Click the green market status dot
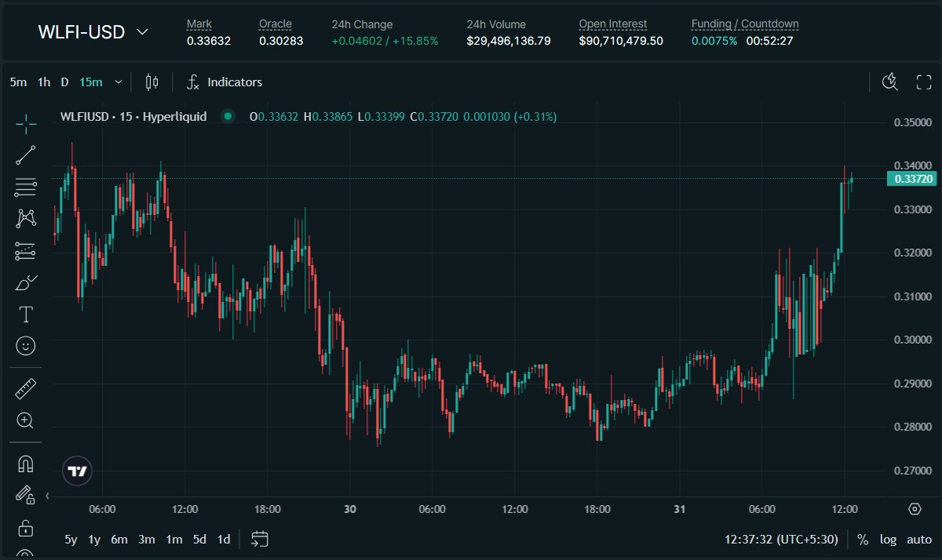 pyautogui.click(x=228, y=116)
